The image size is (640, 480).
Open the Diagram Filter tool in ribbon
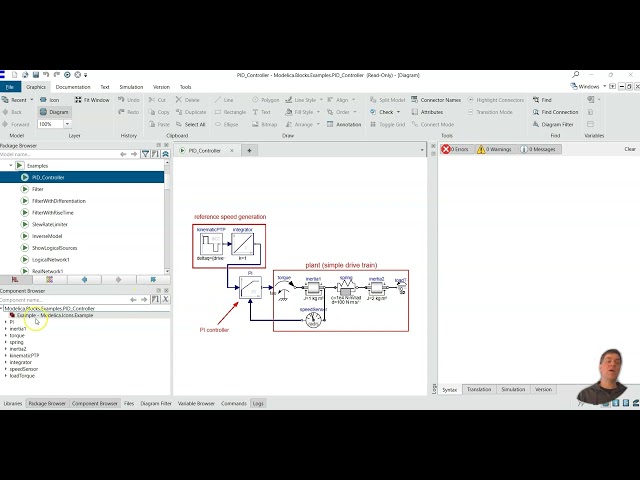click(553, 124)
